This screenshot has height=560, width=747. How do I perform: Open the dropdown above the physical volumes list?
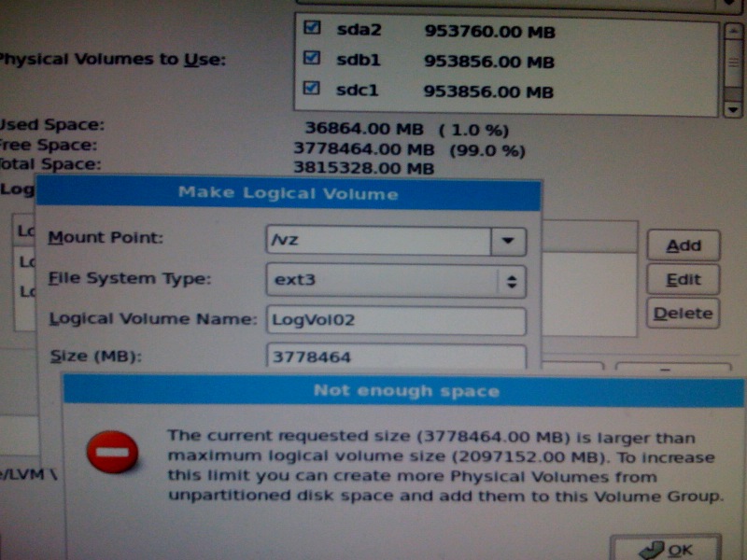(x=731, y=5)
